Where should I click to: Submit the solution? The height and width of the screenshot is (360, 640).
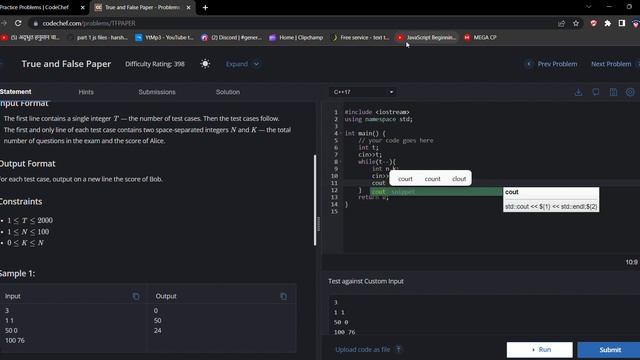[x=609, y=350]
